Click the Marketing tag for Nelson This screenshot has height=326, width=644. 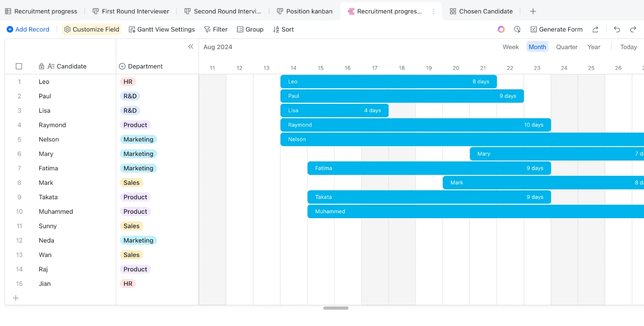click(x=138, y=139)
